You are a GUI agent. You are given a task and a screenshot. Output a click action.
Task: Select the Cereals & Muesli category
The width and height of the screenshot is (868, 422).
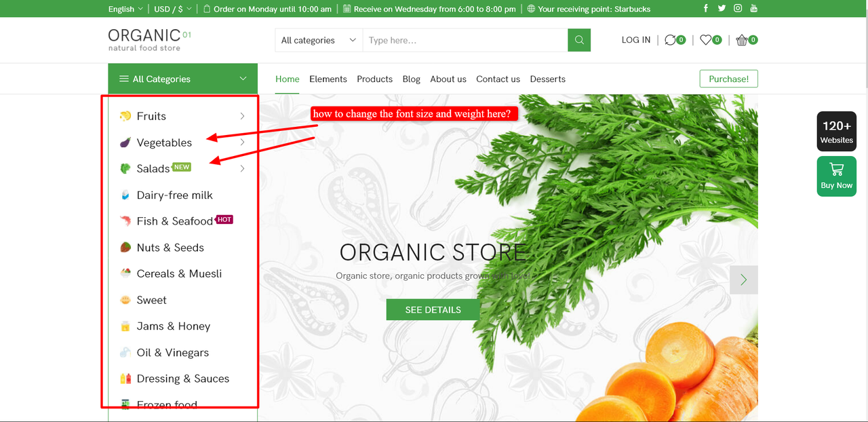(179, 273)
